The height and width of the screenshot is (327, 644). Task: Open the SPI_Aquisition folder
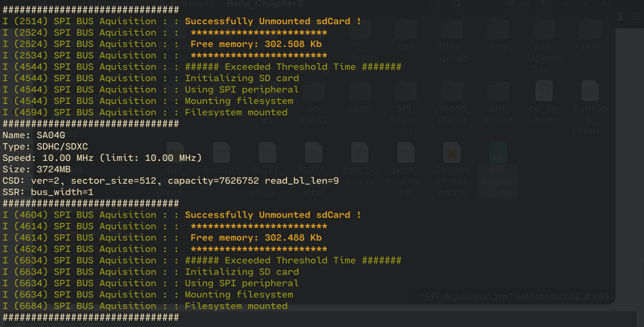[x=405, y=108]
